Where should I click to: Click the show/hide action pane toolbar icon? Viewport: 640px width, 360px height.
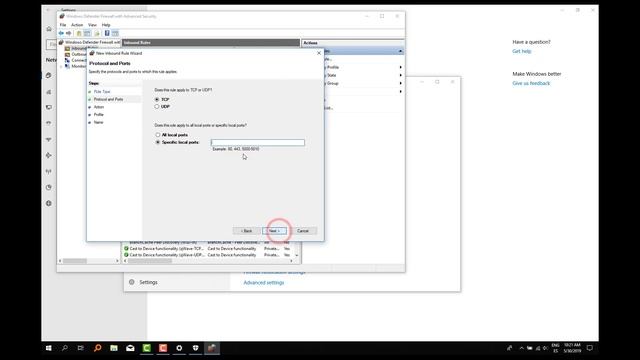point(115,33)
